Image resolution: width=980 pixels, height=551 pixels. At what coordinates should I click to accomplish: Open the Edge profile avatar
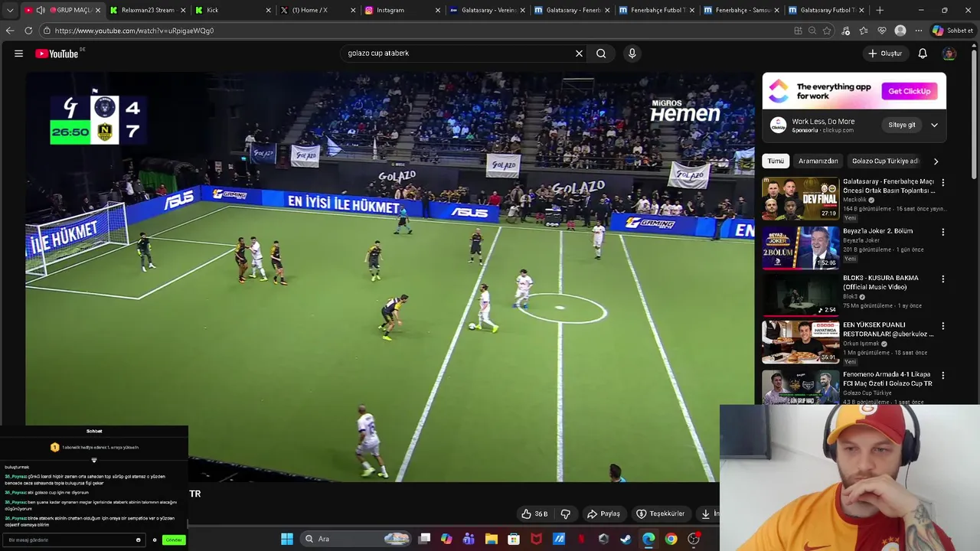(x=900, y=31)
